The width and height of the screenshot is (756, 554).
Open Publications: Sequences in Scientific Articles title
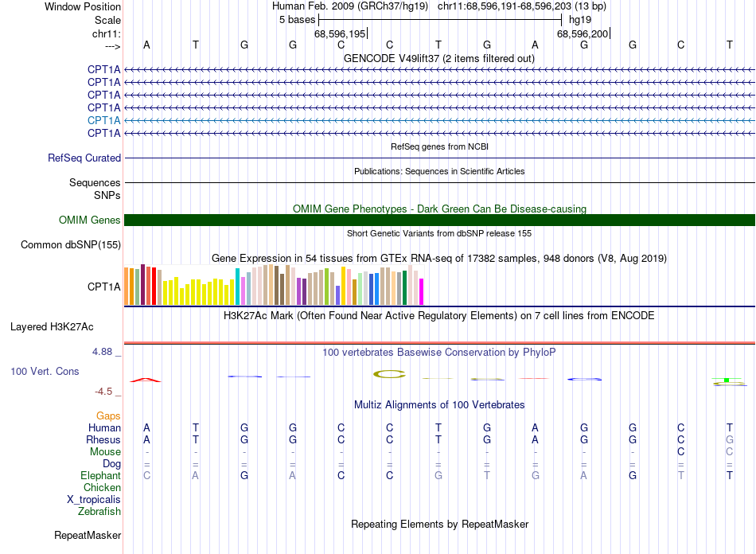439,171
